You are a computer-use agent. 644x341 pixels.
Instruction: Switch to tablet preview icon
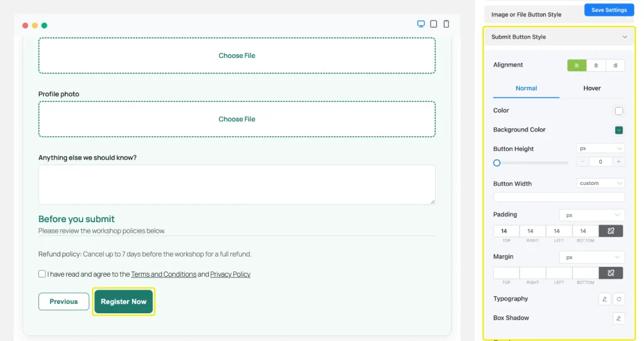(433, 24)
